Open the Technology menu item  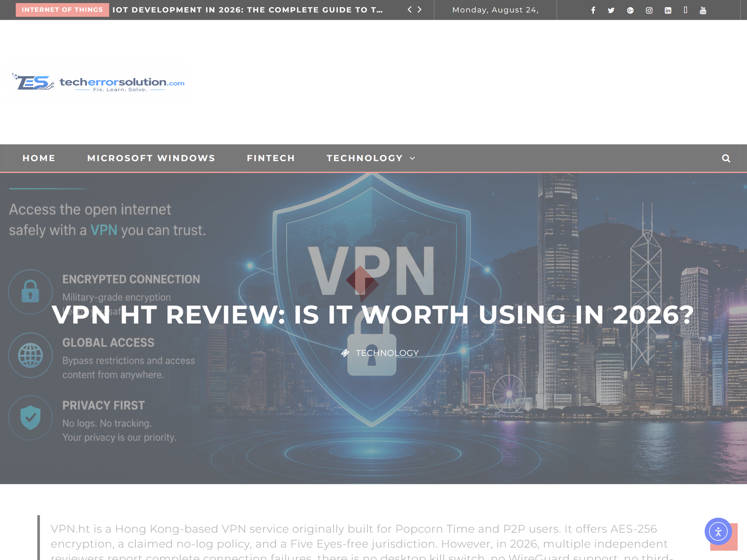[x=365, y=158]
